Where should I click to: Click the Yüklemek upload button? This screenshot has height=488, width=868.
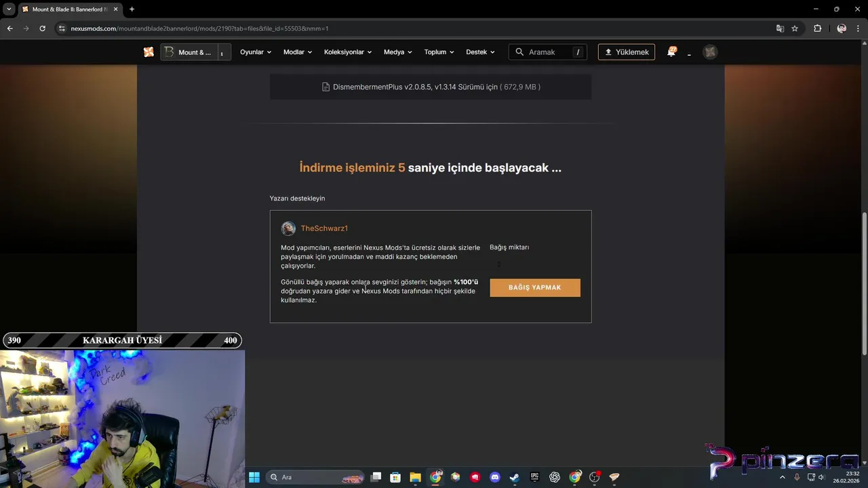(x=627, y=52)
